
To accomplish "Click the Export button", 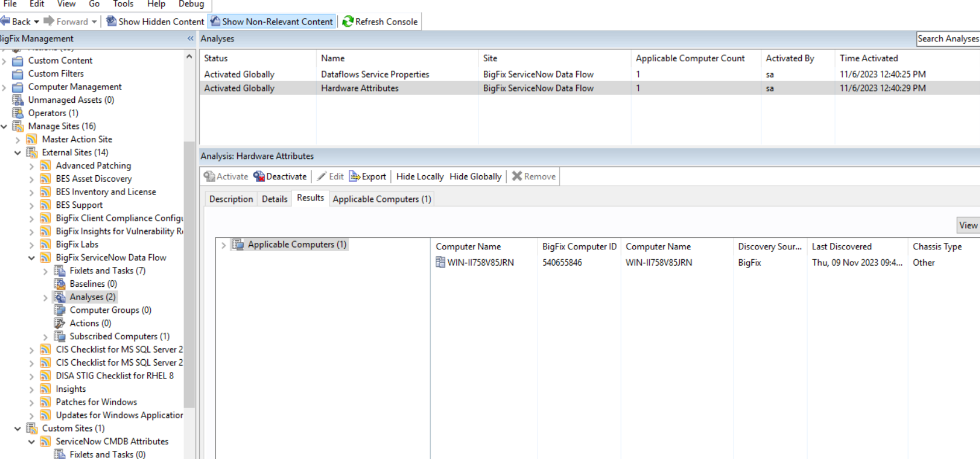I will pyautogui.click(x=368, y=176).
